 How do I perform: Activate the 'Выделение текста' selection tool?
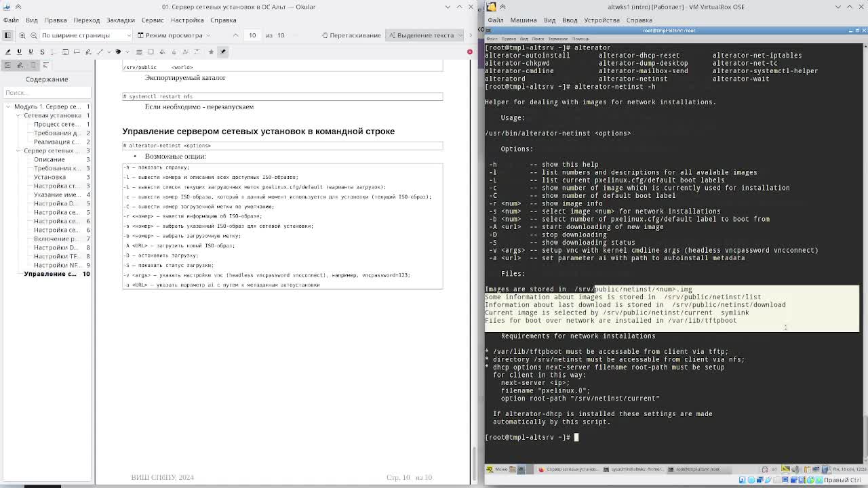(420, 35)
